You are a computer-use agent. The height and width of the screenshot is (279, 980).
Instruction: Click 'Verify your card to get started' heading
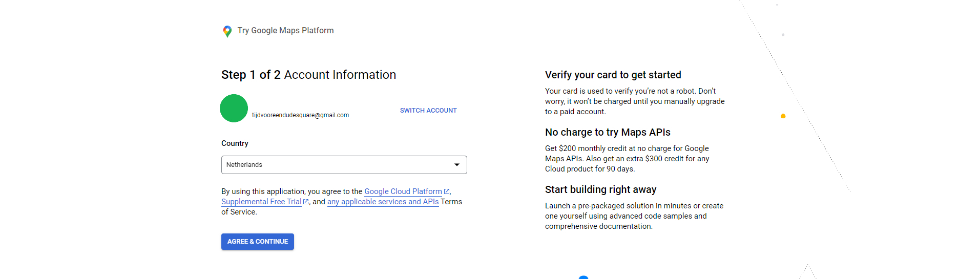613,75
